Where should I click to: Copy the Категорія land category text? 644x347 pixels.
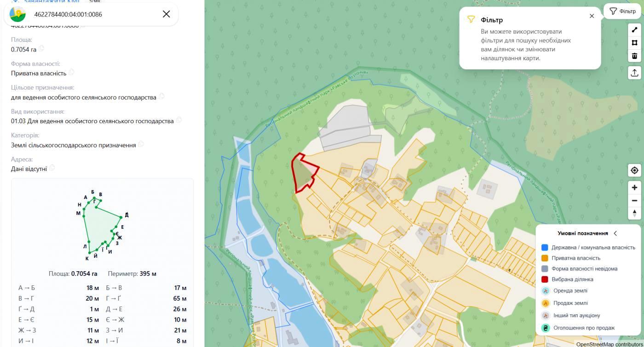tap(141, 144)
